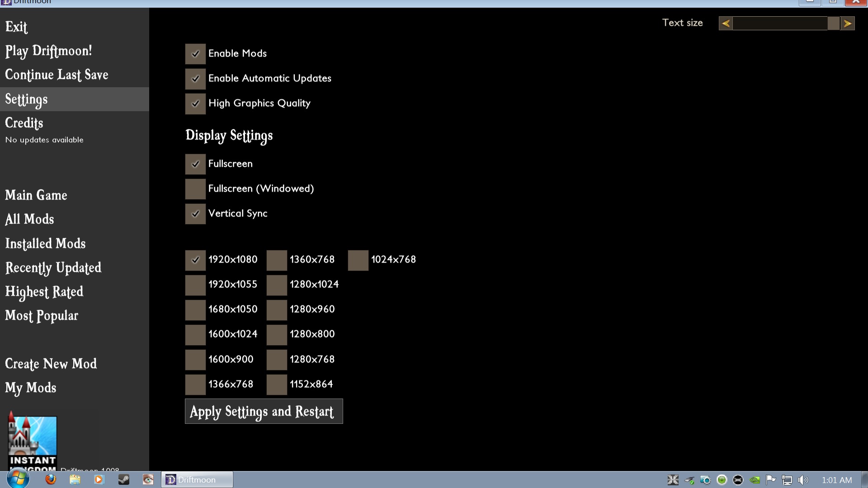
Task: Launch Firefox from the taskbar
Action: [51, 479]
